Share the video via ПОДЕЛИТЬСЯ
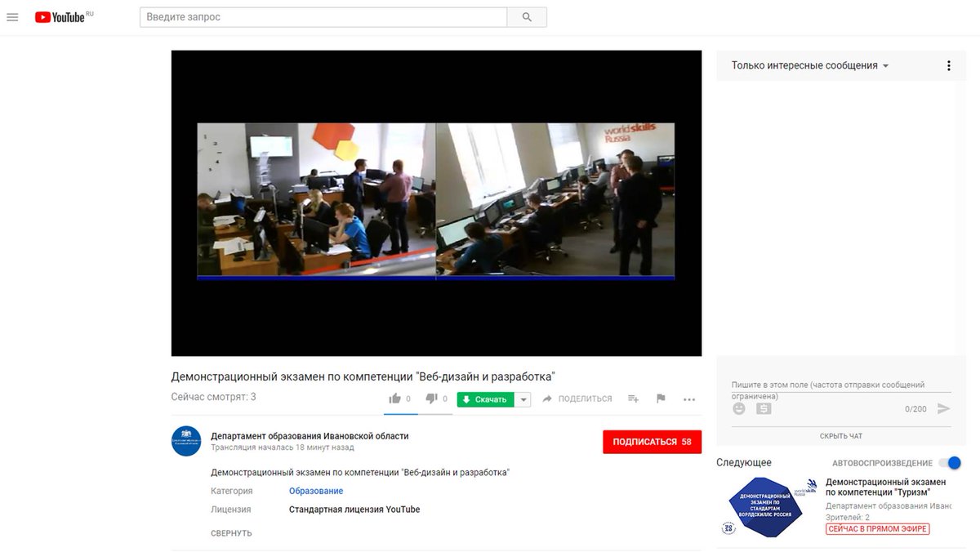The height and width of the screenshot is (552, 980). click(577, 398)
